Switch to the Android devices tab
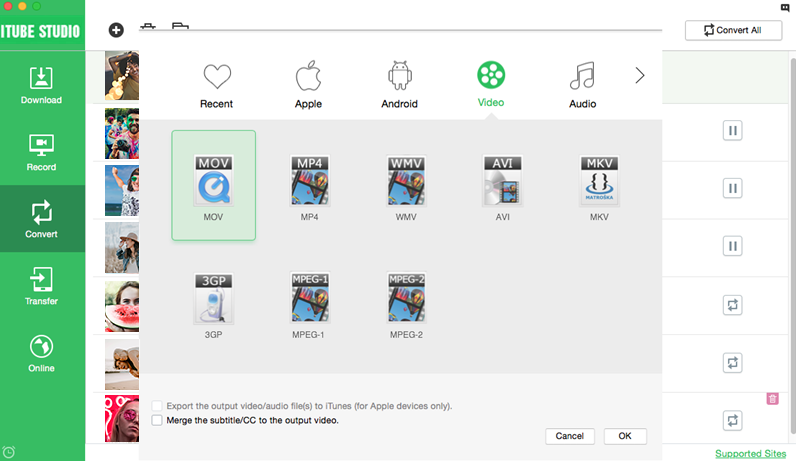 400,85
